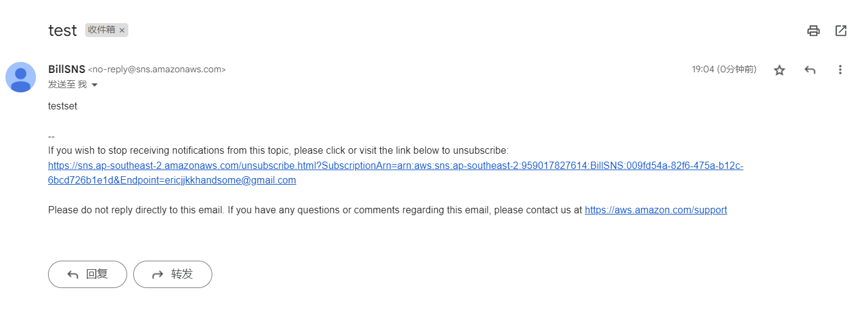Image resolution: width=868 pixels, height=316 pixels.
Task: Click the BillSNS sender avatar
Action: [x=21, y=77]
